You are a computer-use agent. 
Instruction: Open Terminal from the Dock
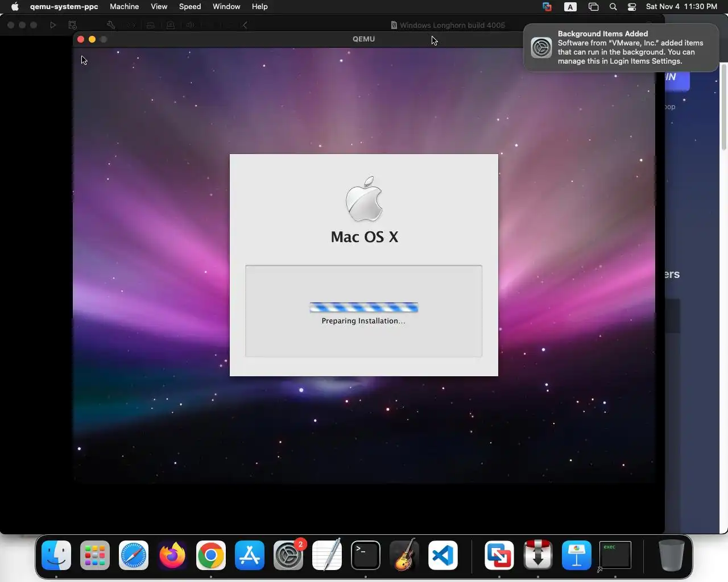(x=366, y=555)
